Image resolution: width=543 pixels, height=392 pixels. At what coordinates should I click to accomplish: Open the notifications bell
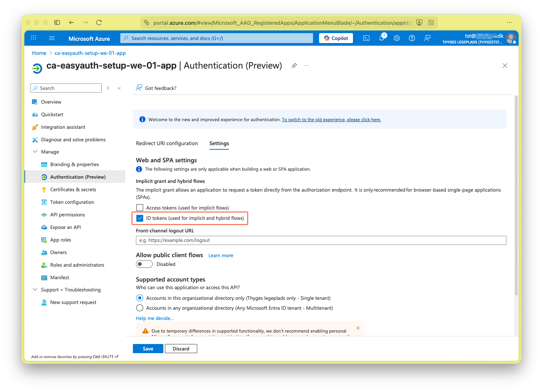[382, 38]
